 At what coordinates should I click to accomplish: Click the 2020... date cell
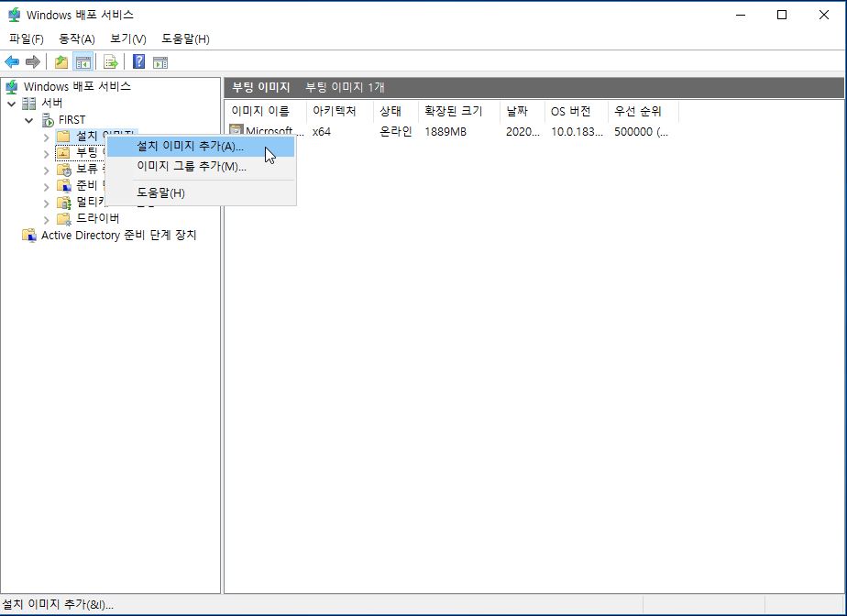[x=522, y=131]
